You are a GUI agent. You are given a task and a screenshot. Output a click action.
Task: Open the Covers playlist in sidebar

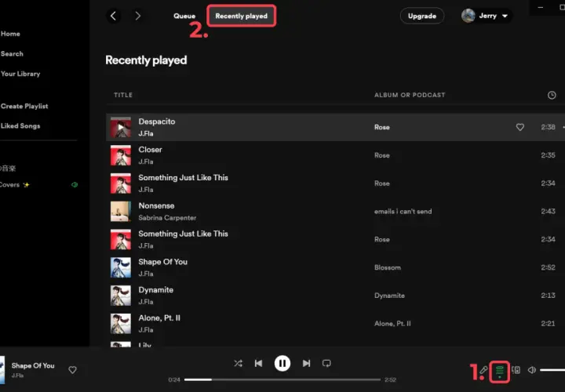pyautogui.click(x=14, y=185)
